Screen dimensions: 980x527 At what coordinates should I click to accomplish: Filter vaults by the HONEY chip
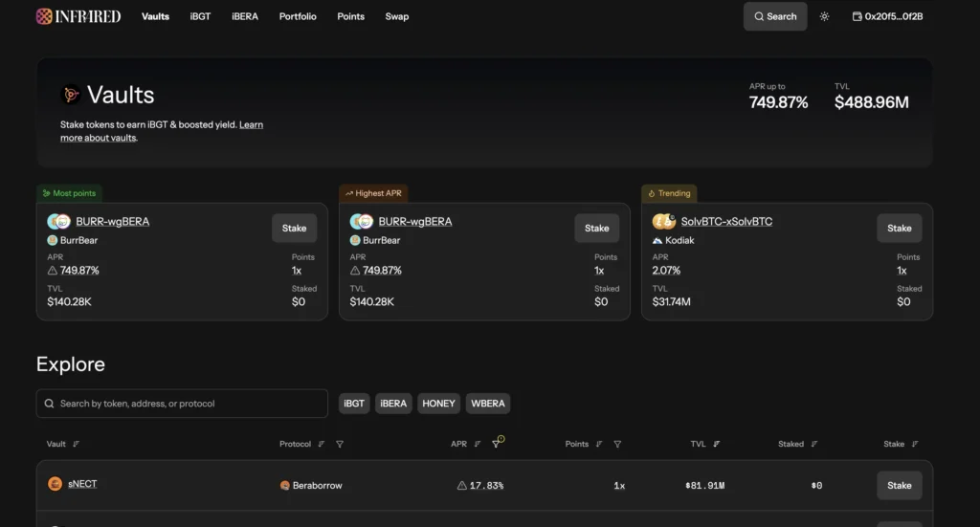pyautogui.click(x=438, y=404)
